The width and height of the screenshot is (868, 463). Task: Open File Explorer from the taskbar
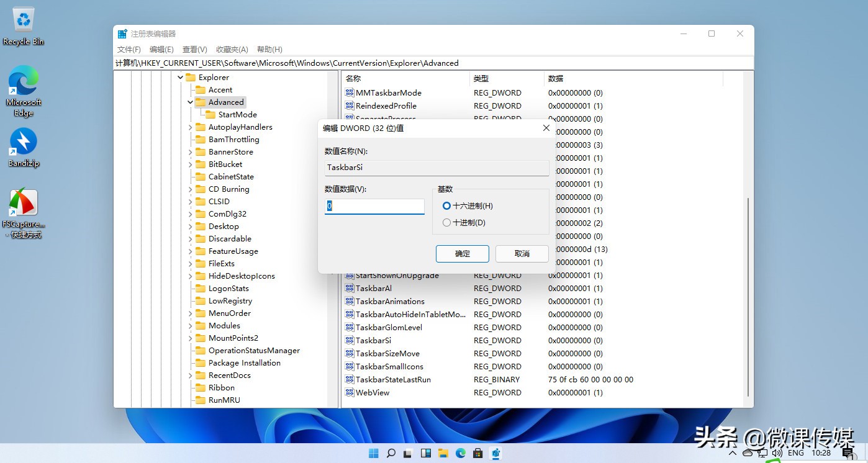point(443,453)
